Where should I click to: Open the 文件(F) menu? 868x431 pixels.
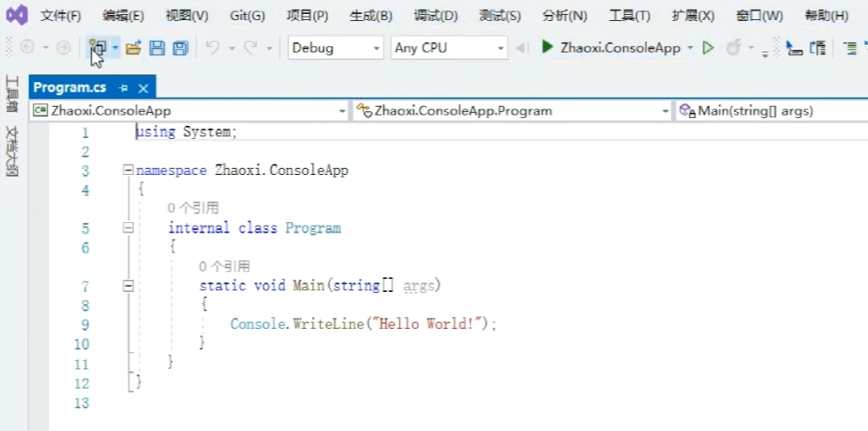[60, 16]
